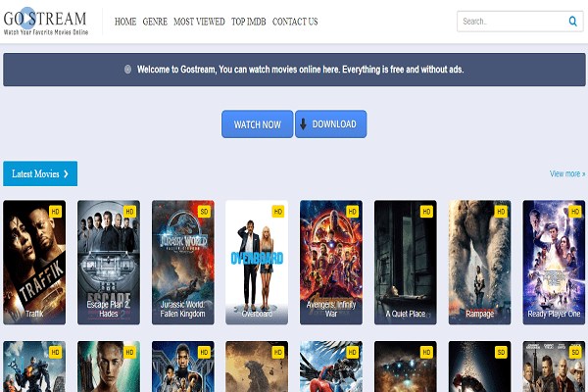Open Escape Plan 2: Hades poster
The width and height of the screenshot is (588, 392).
[109, 263]
